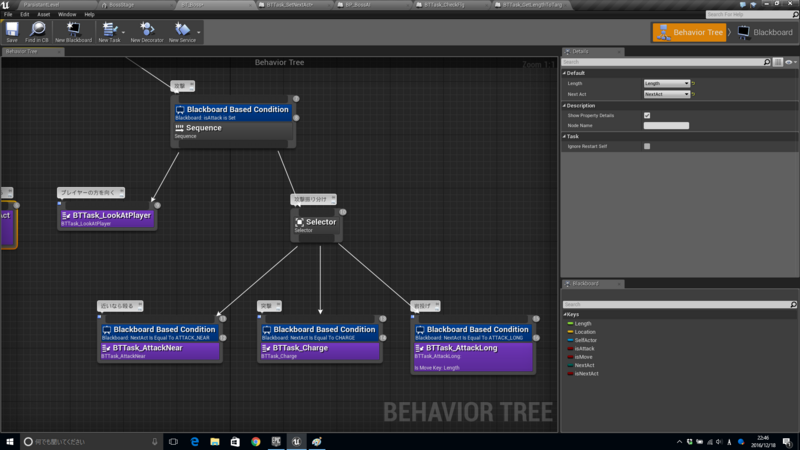The height and width of the screenshot is (450, 800).
Task: Select the CHARGE Blackboard condition decorator
Action: pyautogui.click(x=319, y=333)
